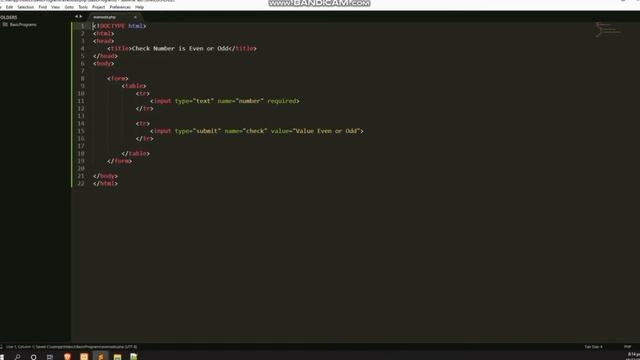Click the opening form tag on line 8

point(118,78)
